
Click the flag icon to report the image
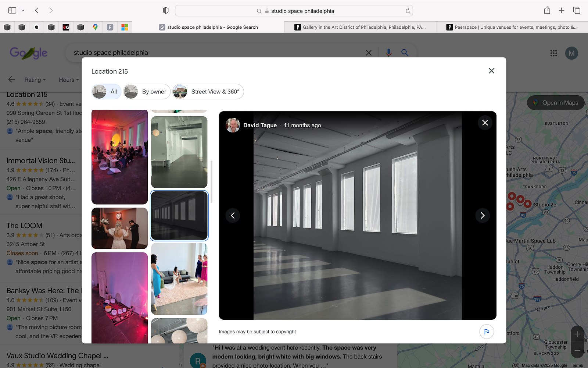(x=487, y=332)
